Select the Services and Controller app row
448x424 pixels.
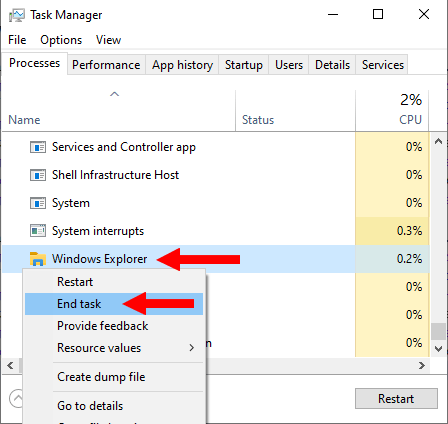coord(216,147)
